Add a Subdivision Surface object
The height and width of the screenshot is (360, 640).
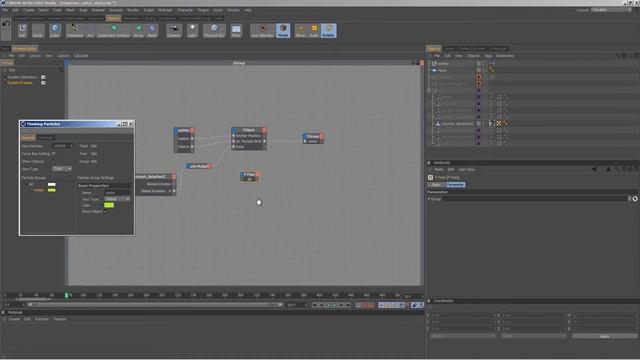coord(114,30)
